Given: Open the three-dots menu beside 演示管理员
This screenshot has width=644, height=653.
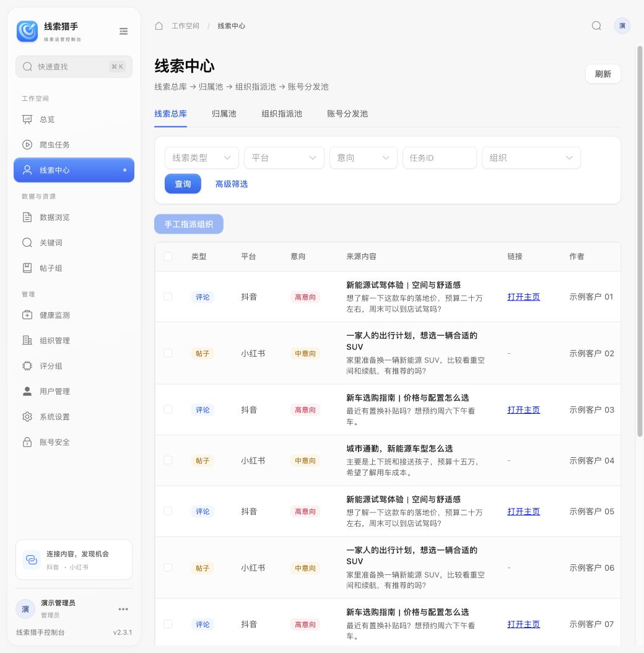Looking at the screenshot, I should tap(123, 609).
